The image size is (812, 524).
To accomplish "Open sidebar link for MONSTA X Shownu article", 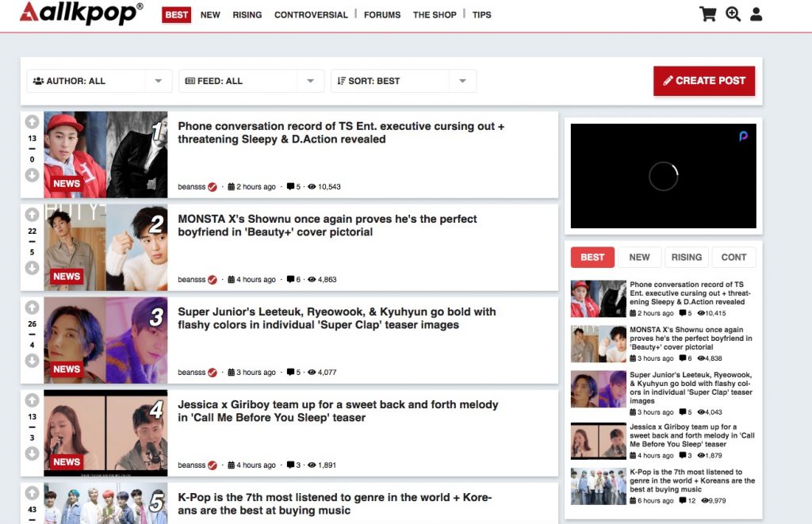I will (x=691, y=338).
